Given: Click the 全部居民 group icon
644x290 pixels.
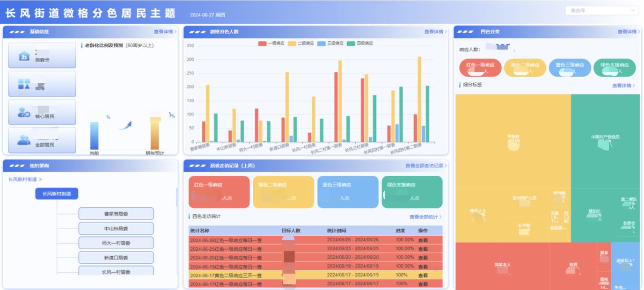Looking at the screenshot, I should (24, 140).
